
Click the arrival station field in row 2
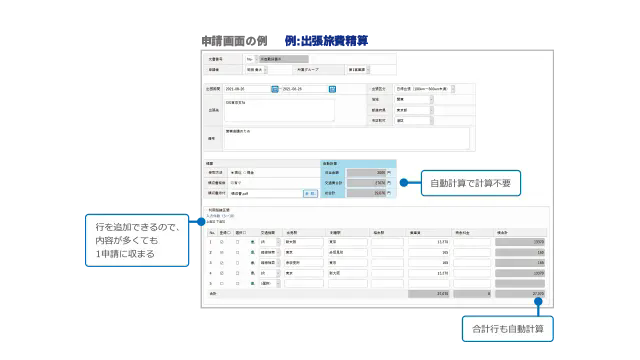pos(347,253)
